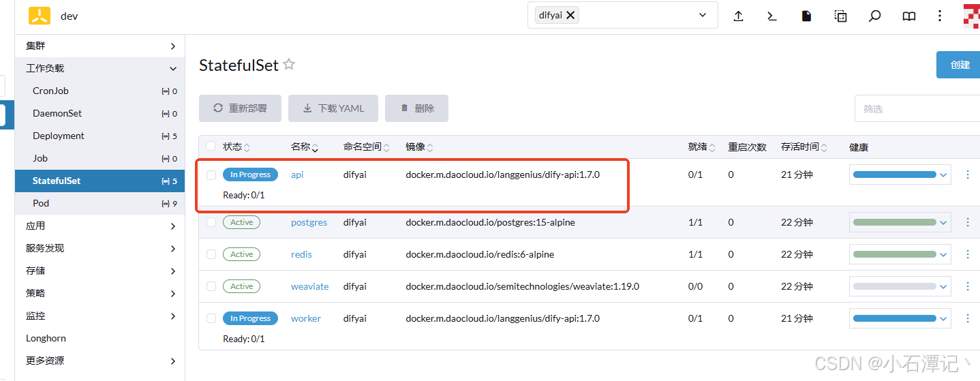Open the api row health dropdown
The image size is (980, 381).
point(944,174)
